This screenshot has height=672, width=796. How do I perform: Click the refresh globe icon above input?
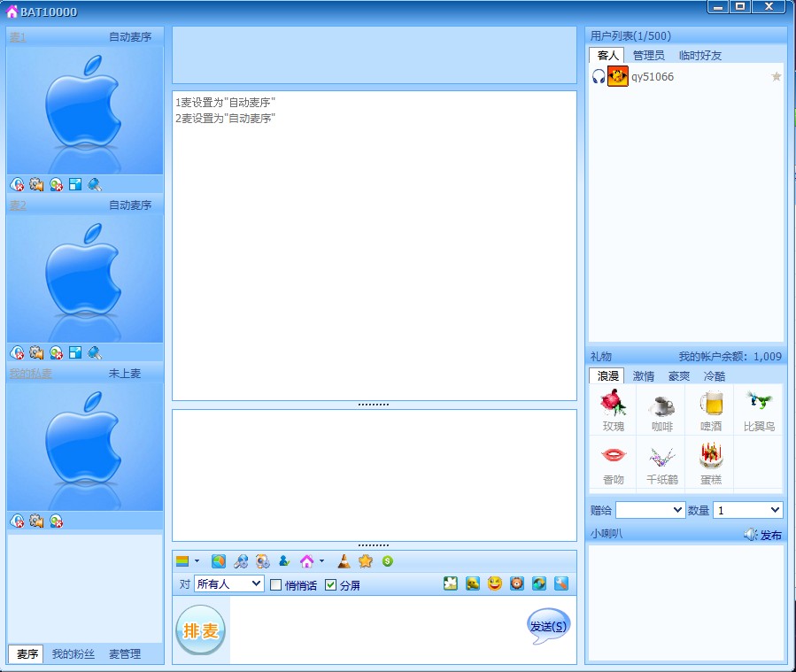[538, 583]
